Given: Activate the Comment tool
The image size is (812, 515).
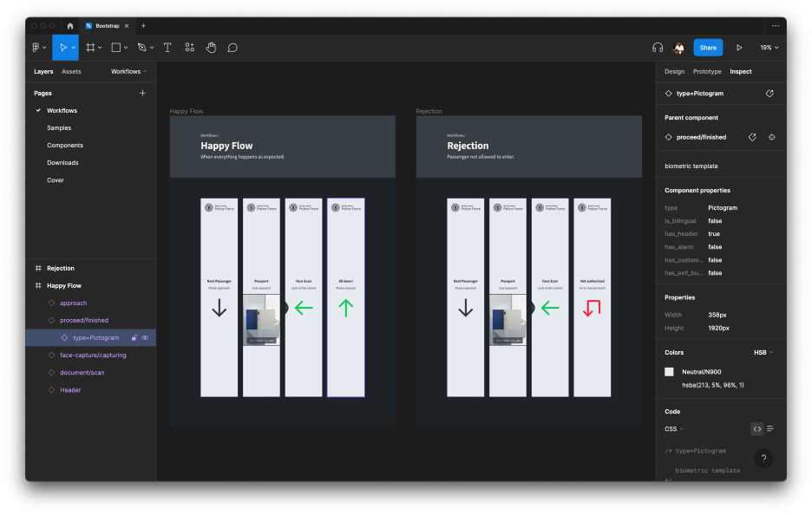Looking at the screenshot, I should click(x=232, y=48).
